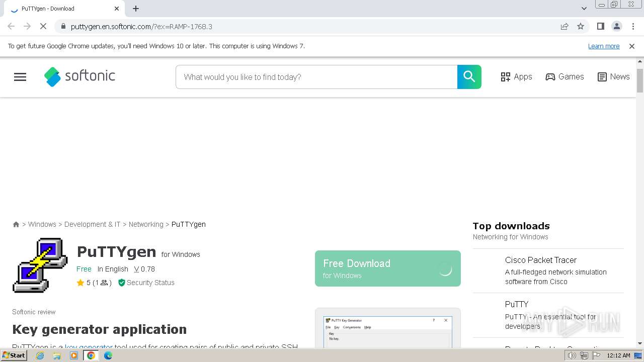
Task: Open the PuTTY top download entry
Action: (x=548, y=315)
